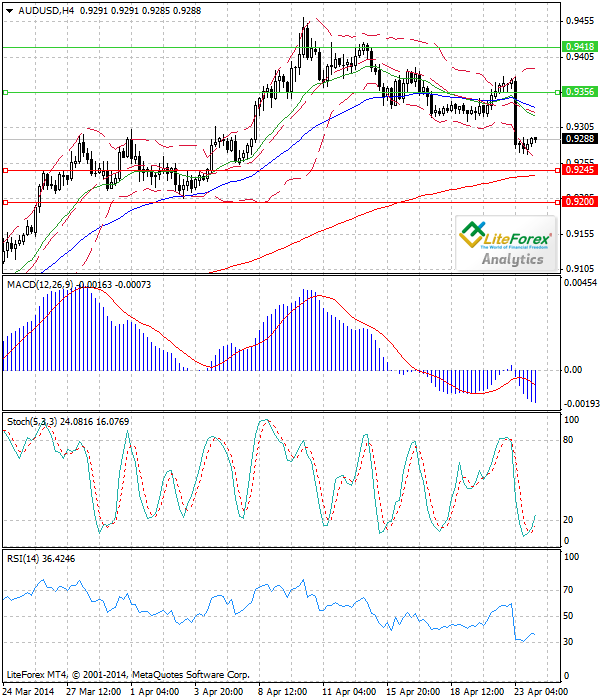Viewport: 600px width, 700px height.
Task: Click the red 0.9245 price tag
Action: point(580,170)
